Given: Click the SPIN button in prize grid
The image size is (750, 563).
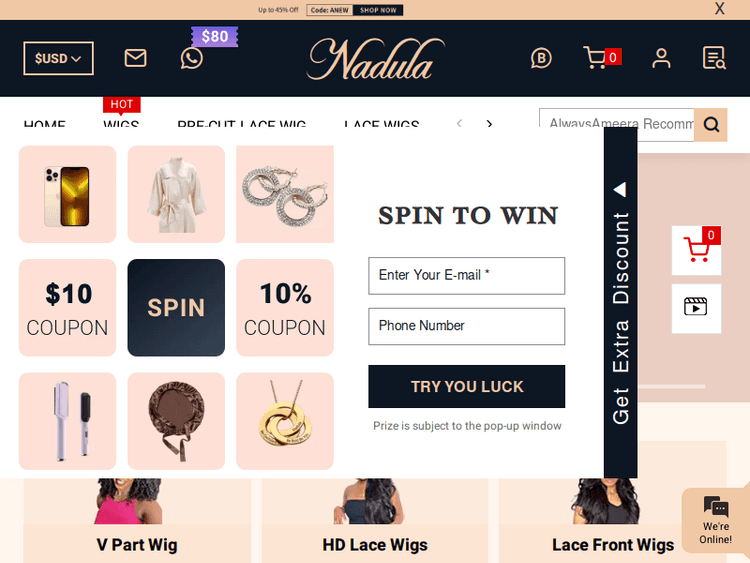Looking at the screenshot, I should [x=176, y=308].
